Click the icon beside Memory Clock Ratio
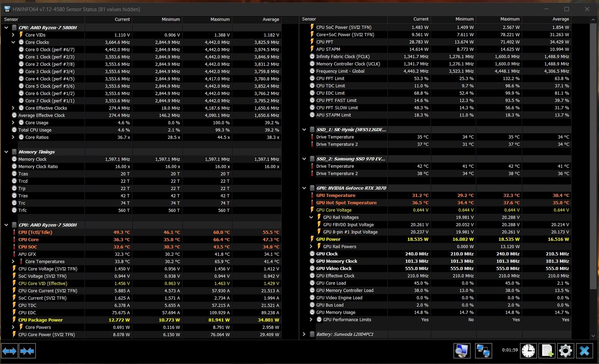This screenshot has height=364, width=599. pyautogui.click(x=14, y=166)
